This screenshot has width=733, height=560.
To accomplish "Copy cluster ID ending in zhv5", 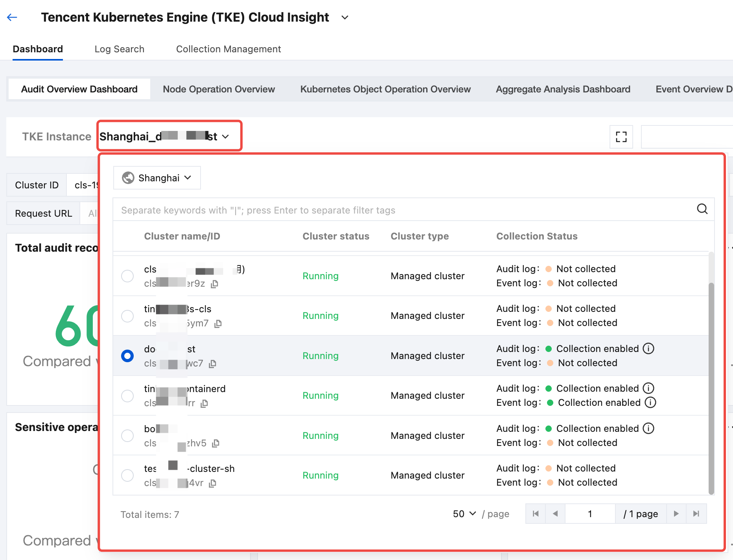I will pos(215,444).
